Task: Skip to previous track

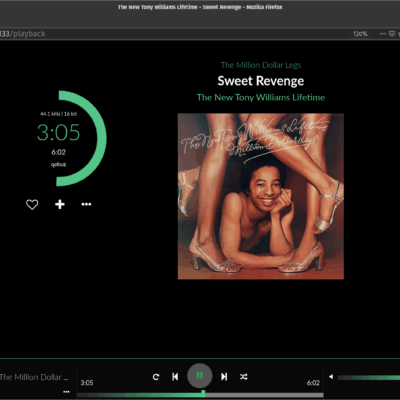Action: [x=175, y=377]
